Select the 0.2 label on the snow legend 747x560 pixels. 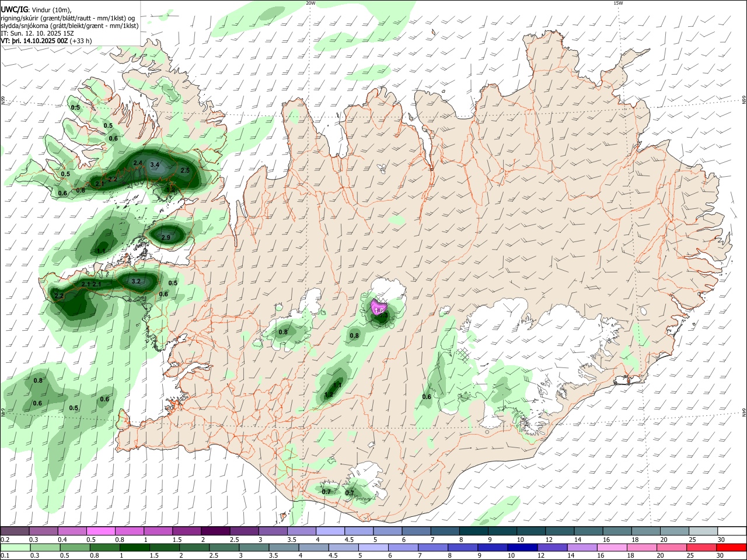4,540
